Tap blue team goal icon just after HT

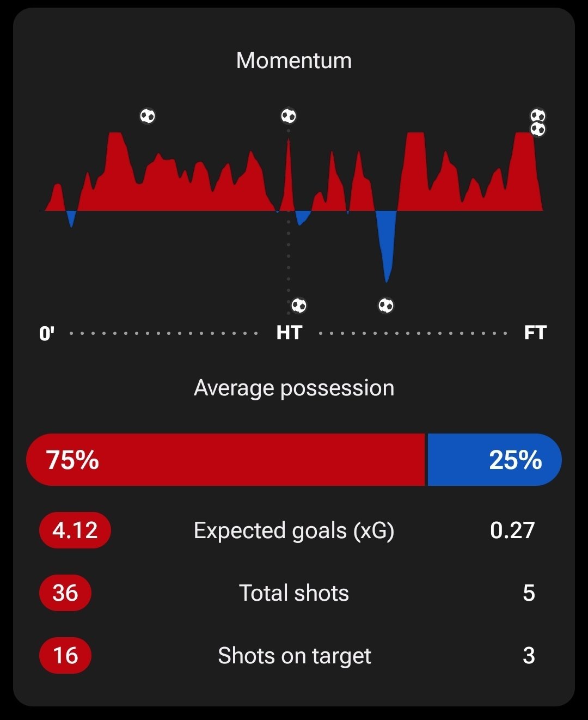click(299, 306)
